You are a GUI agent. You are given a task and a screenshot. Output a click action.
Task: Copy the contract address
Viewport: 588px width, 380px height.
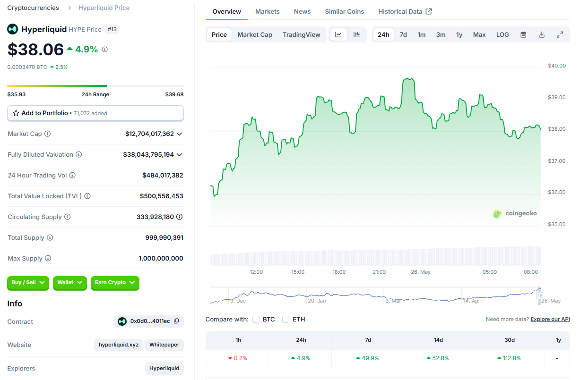coord(176,321)
